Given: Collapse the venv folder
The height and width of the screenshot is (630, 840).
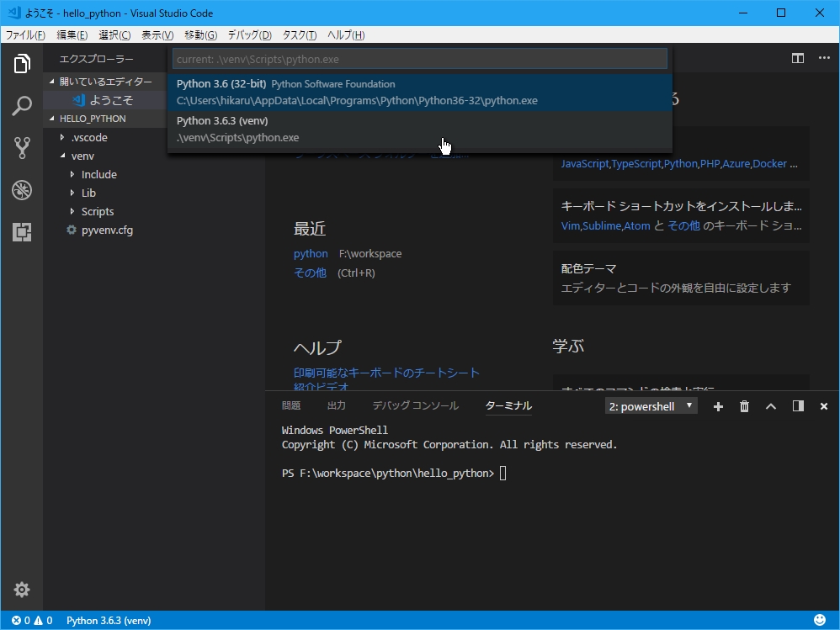Looking at the screenshot, I should click(x=62, y=156).
